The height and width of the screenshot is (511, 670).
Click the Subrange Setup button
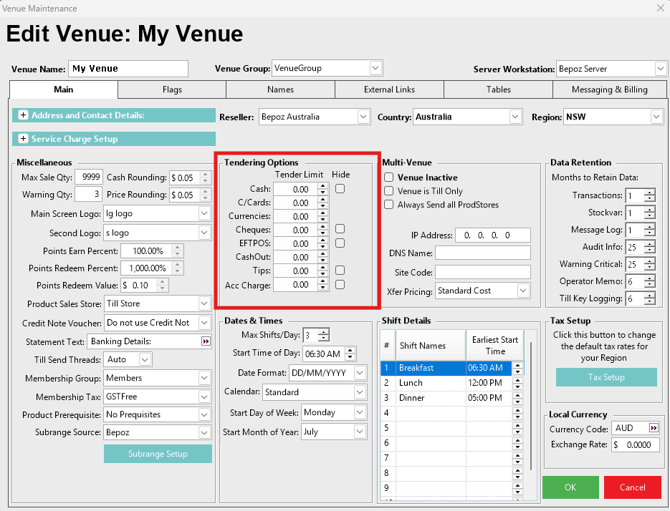[x=157, y=453]
